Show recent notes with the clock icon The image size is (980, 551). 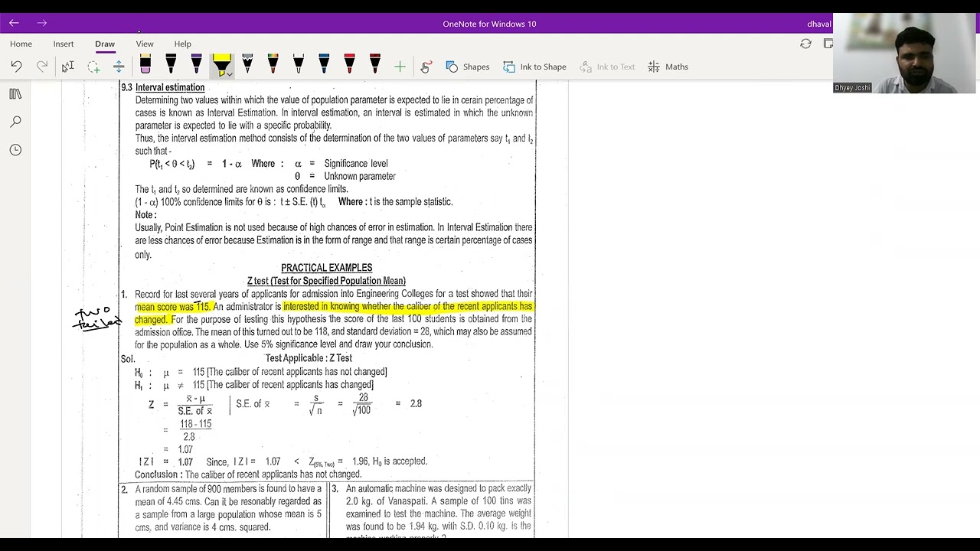[15, 150]
